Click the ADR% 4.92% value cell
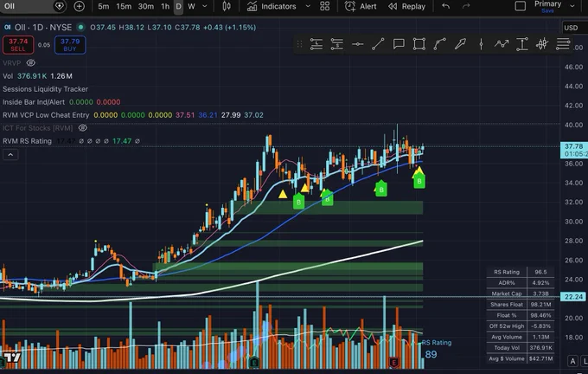588x374 pixels. [540, 283]
